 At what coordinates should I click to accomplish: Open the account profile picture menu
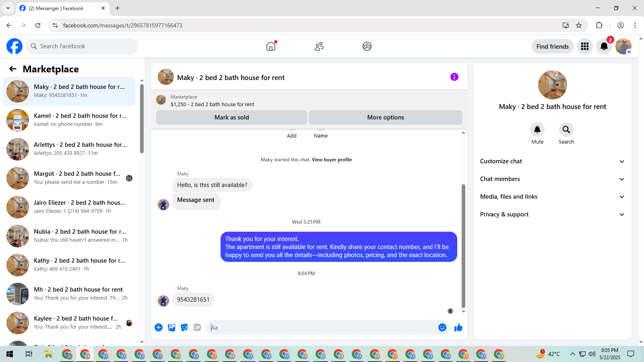click(x=623, y=46)
